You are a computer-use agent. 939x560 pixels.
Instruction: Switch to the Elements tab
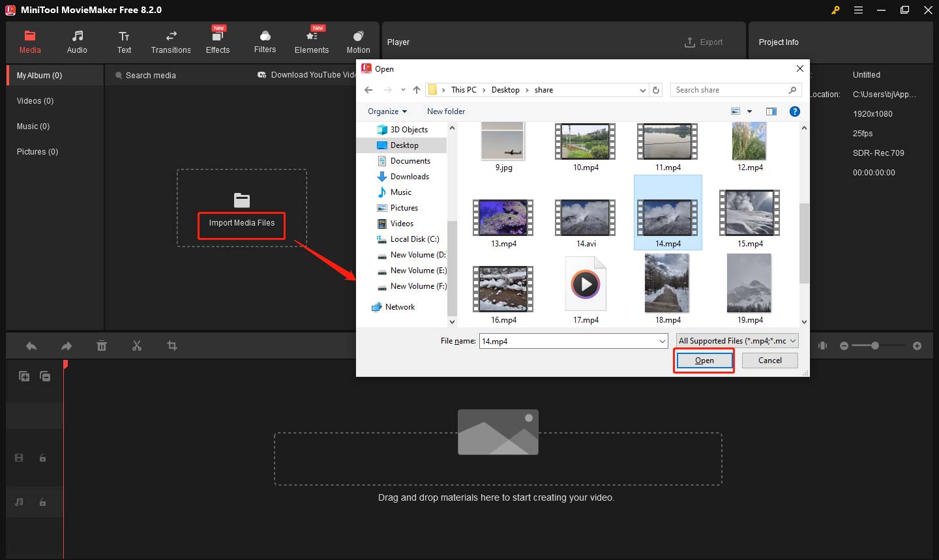pos(312,42)
